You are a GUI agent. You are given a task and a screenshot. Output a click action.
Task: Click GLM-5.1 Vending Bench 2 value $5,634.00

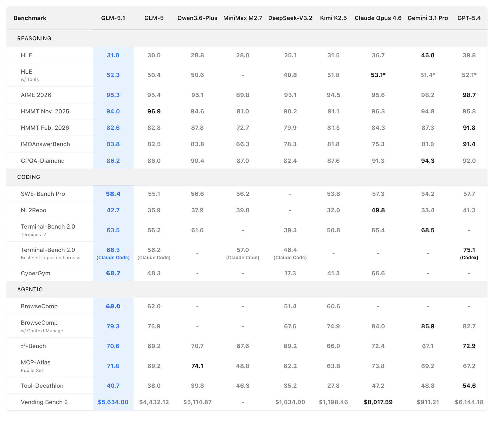(113, 402)
